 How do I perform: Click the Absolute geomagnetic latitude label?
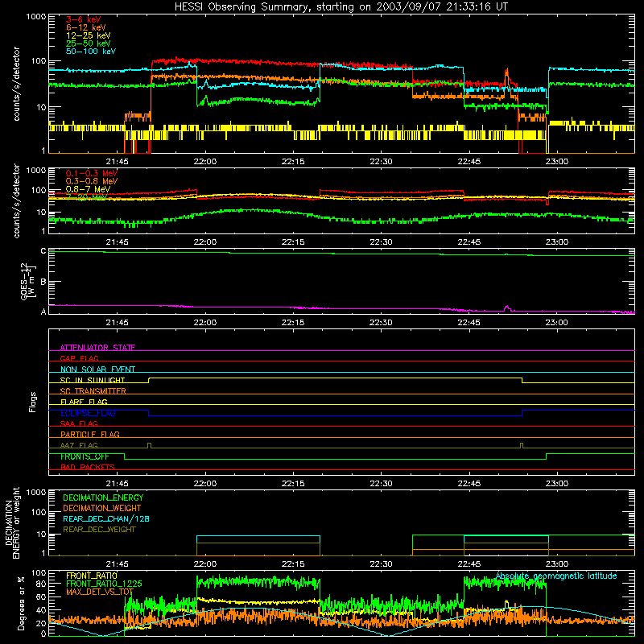point(556,576)
